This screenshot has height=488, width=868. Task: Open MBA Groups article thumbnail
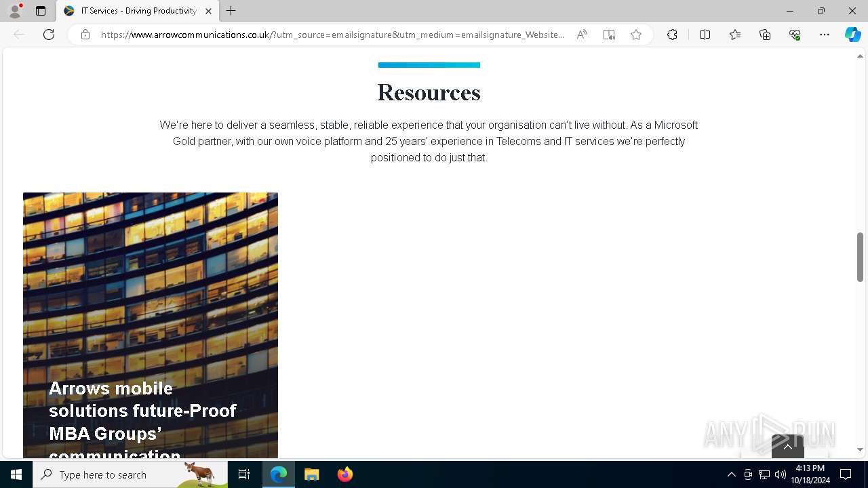click(x=151, y=325)
